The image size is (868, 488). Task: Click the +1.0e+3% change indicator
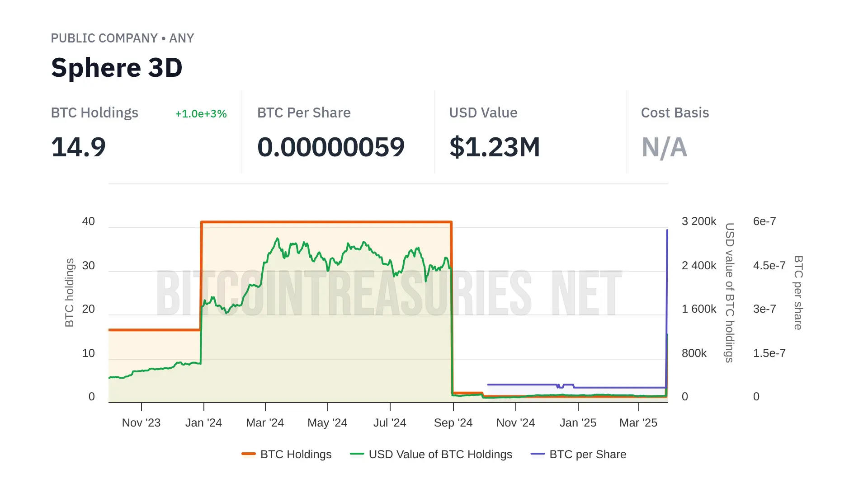pyautogui.click(x=201, y=114)
